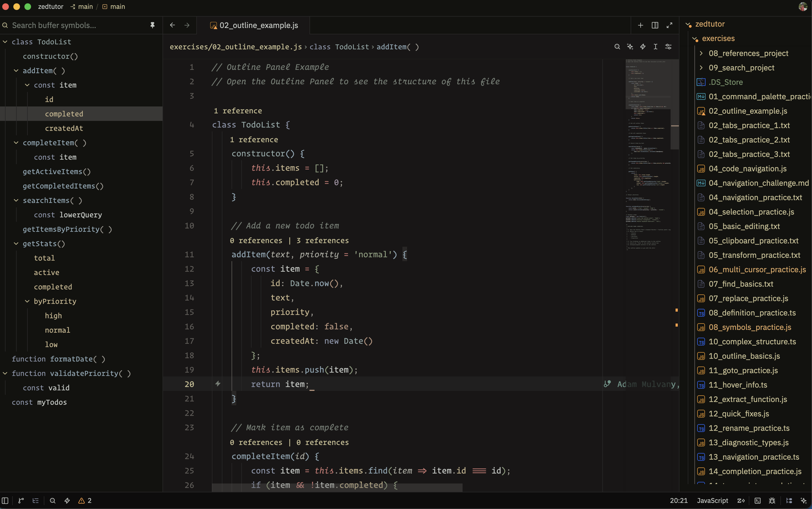Viewport: 812px width, 509px height.
Task: Click the status bar lightning bolt icon
Action: coord(67,501)
